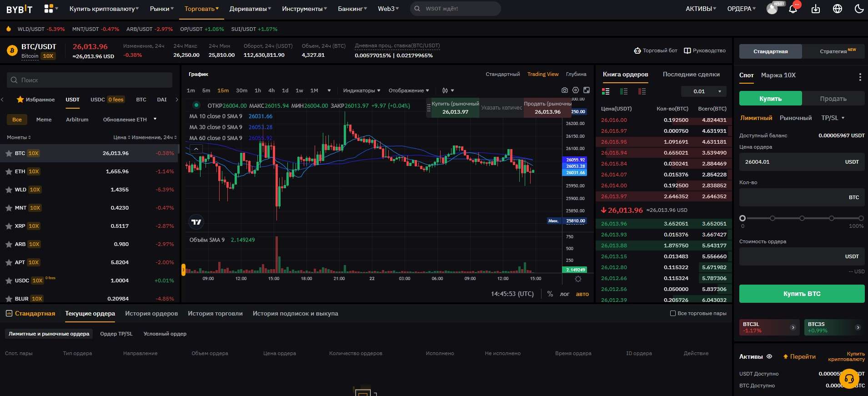Open the notifications bell

tap(793, 9)
